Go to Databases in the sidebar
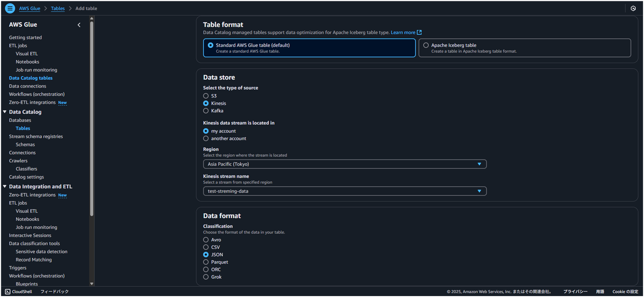Image resolution: width=644 pixels, height=297 pixels. tap(20, 120)
